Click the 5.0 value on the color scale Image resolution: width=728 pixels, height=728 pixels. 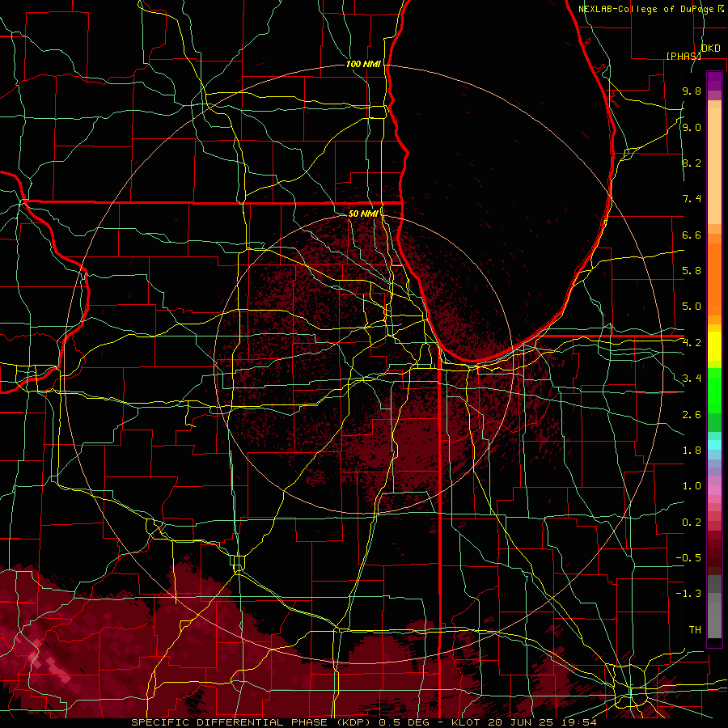(x=692, y=307)
